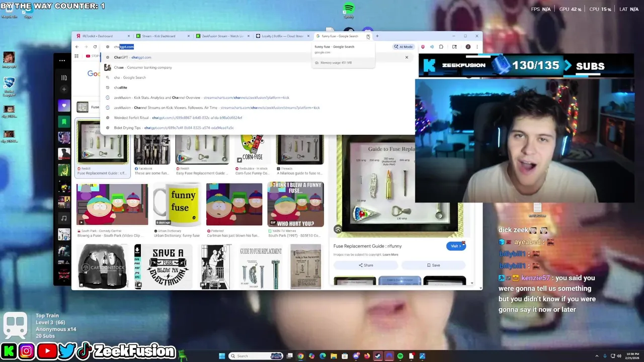Switch to the IRLToolkit Dashboard tab

(x=103, y=36)
